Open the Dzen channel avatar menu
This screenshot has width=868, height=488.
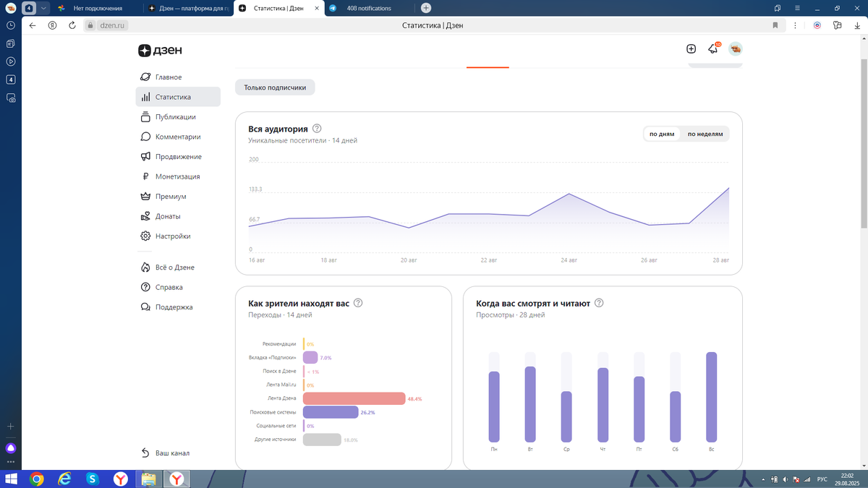tap(736, 49)
